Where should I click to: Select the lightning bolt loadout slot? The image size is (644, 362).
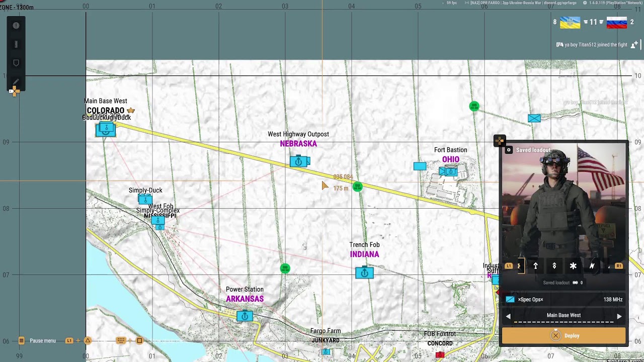pos(592,266)
